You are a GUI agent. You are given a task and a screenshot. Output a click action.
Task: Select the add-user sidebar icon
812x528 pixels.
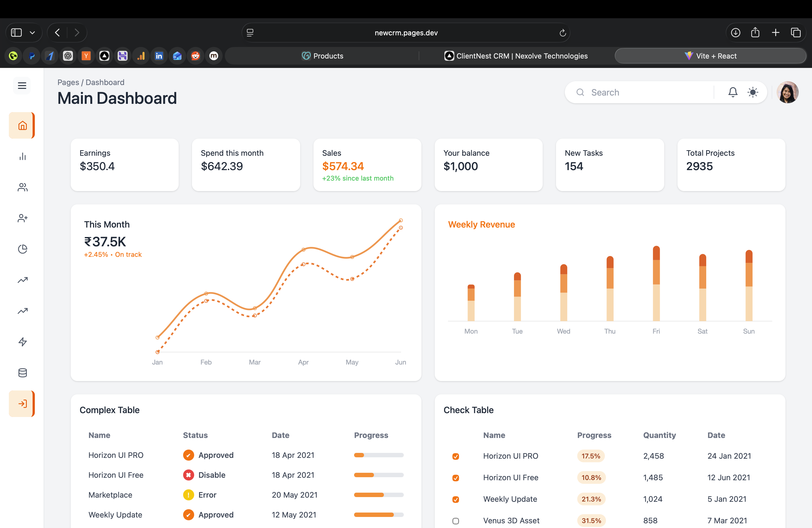(22, 218)
